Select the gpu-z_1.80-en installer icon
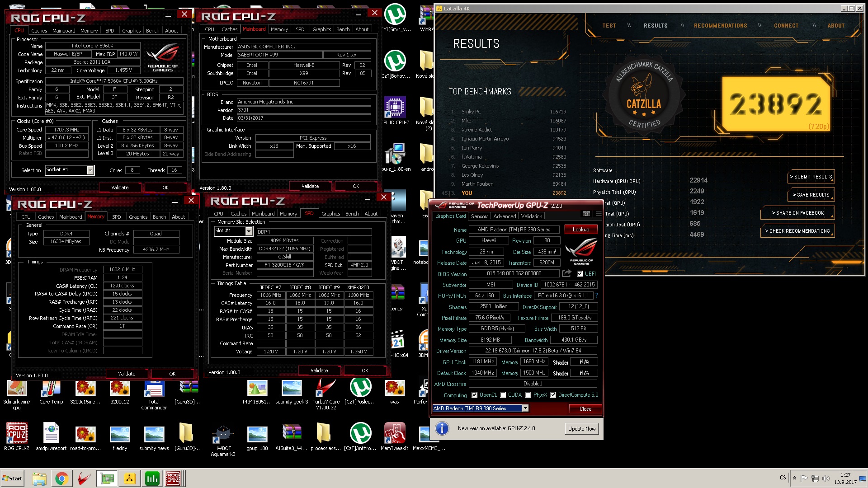 point(395,157)
